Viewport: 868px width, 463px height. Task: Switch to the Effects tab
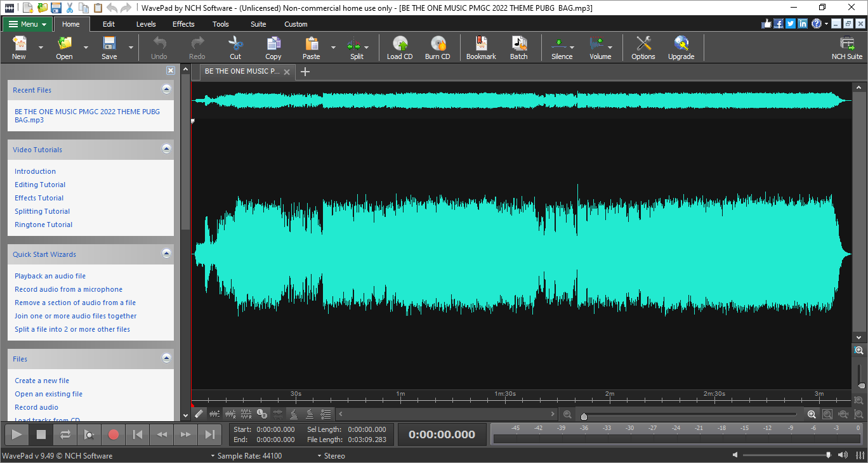(x=183, y=24)
